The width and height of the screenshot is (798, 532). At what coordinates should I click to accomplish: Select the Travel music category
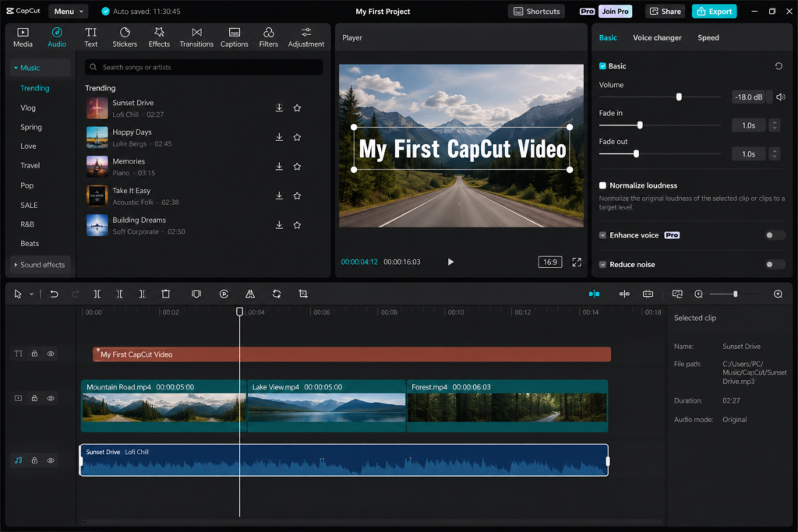click(30, 165)
